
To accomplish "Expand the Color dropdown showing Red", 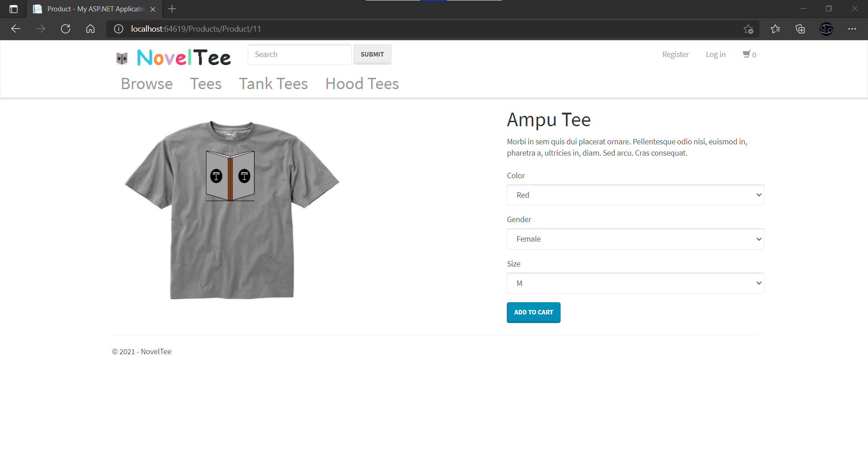I will [636, 195].
